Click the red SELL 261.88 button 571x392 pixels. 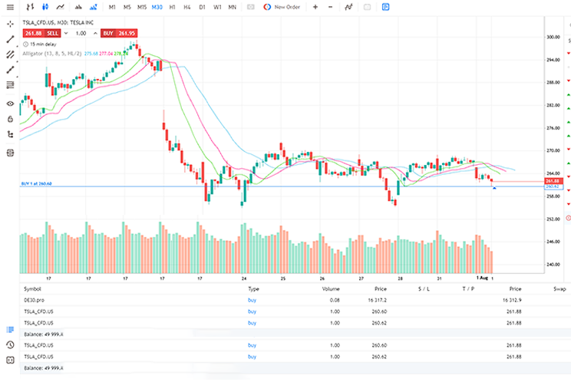[x=41, y=34]
